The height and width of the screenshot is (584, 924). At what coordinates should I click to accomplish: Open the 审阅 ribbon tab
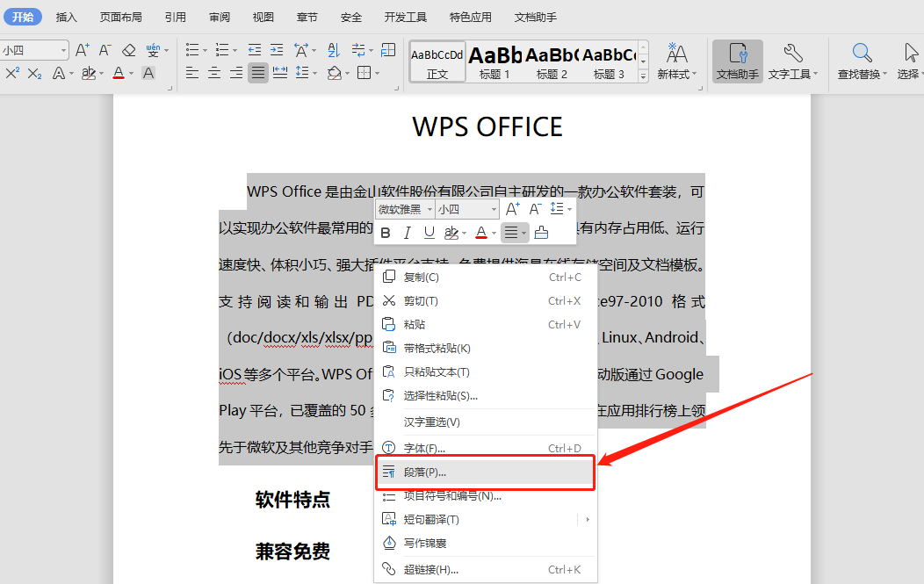click(x=220, y=17)
